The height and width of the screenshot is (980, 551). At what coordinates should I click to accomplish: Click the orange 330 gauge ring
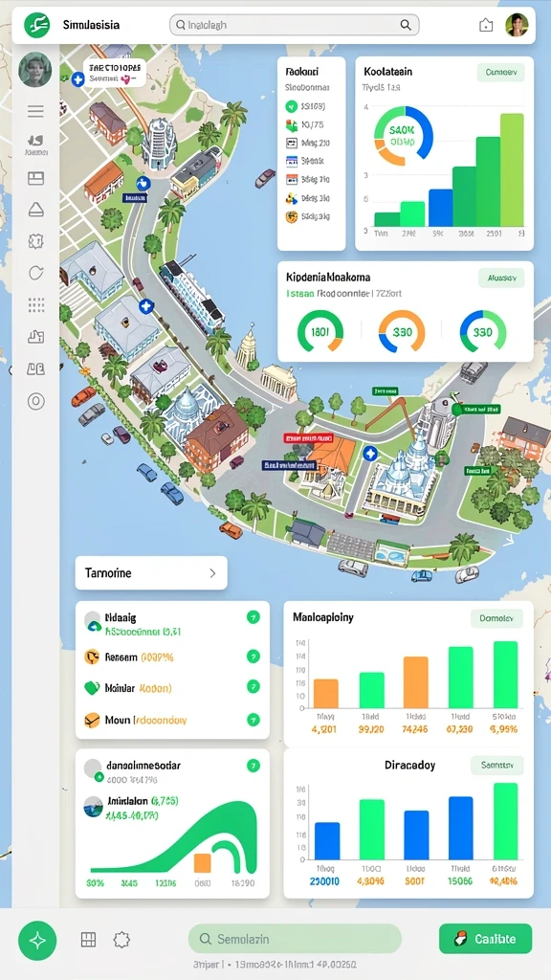(x=402, y=332)
